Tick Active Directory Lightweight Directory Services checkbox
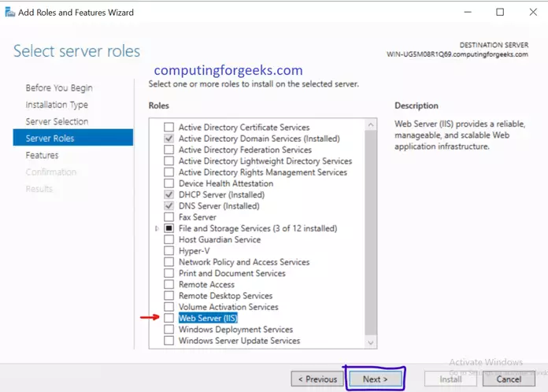This screenshot has width=548, height=392. point(168,161)
